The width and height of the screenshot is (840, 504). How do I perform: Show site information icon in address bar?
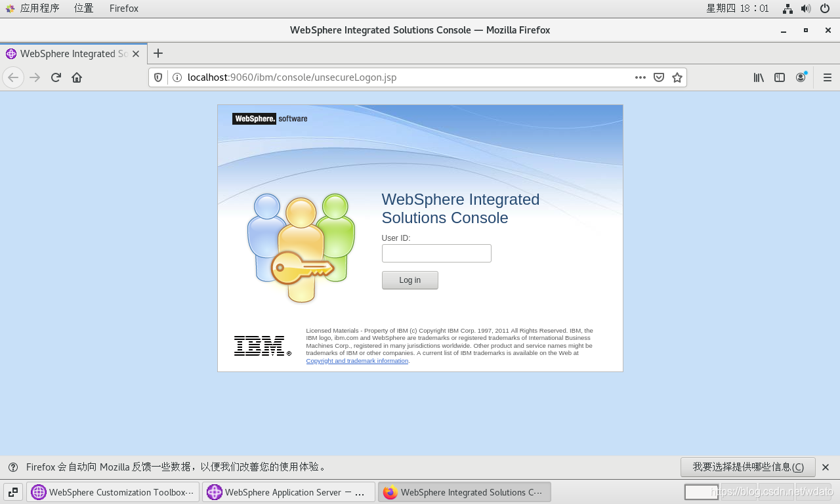(177, 77)
